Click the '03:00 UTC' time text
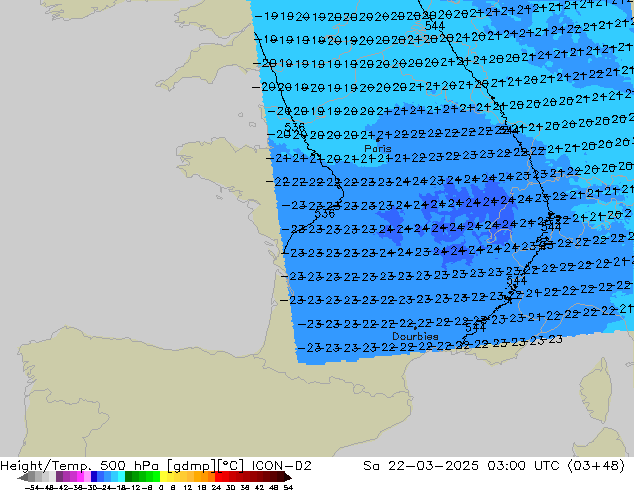This screenshot has height=490, width=634. 523,466
